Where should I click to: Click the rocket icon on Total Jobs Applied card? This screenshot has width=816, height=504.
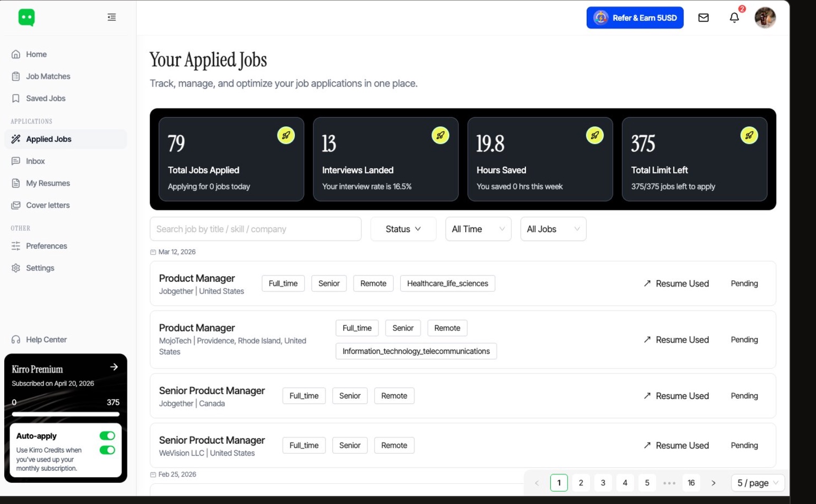point(286,136)
